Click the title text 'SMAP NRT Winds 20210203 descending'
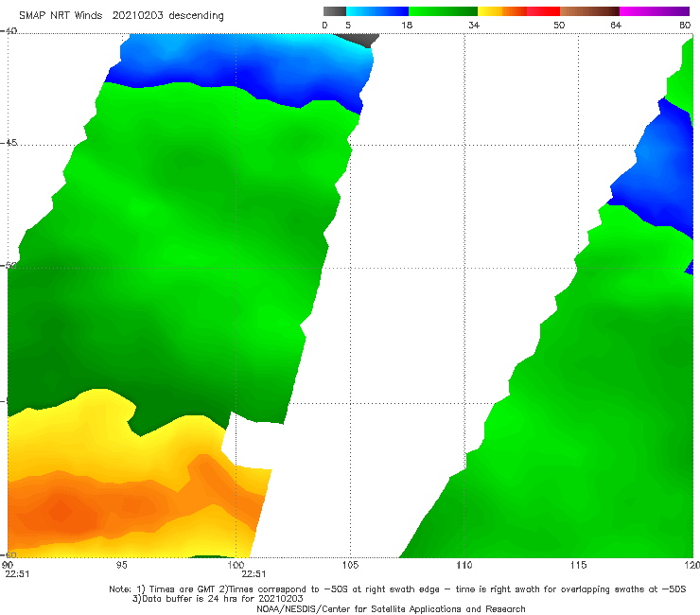Screen dimensions: 700x615 (x=121, y=15)
